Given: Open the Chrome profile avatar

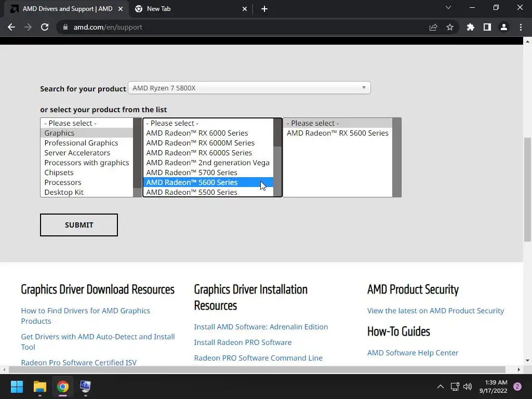Looking at the screenshot, I should pos(504,27).
